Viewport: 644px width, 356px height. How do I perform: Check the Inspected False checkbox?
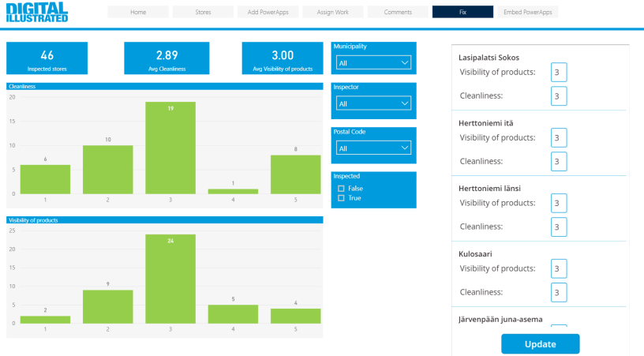341,189
